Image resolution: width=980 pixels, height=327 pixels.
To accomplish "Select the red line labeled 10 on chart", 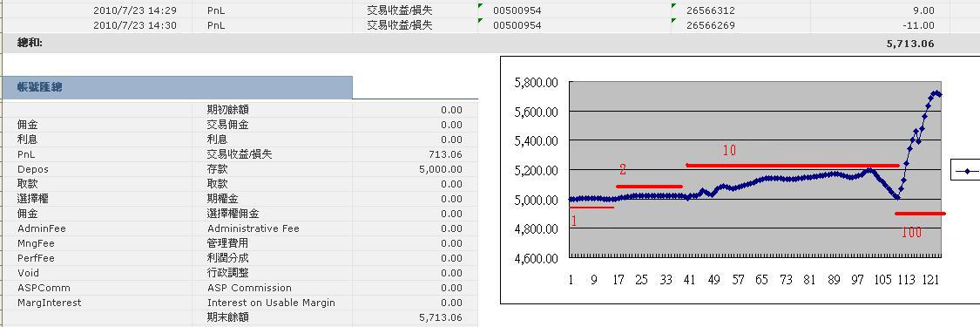I will pos(793,166).
